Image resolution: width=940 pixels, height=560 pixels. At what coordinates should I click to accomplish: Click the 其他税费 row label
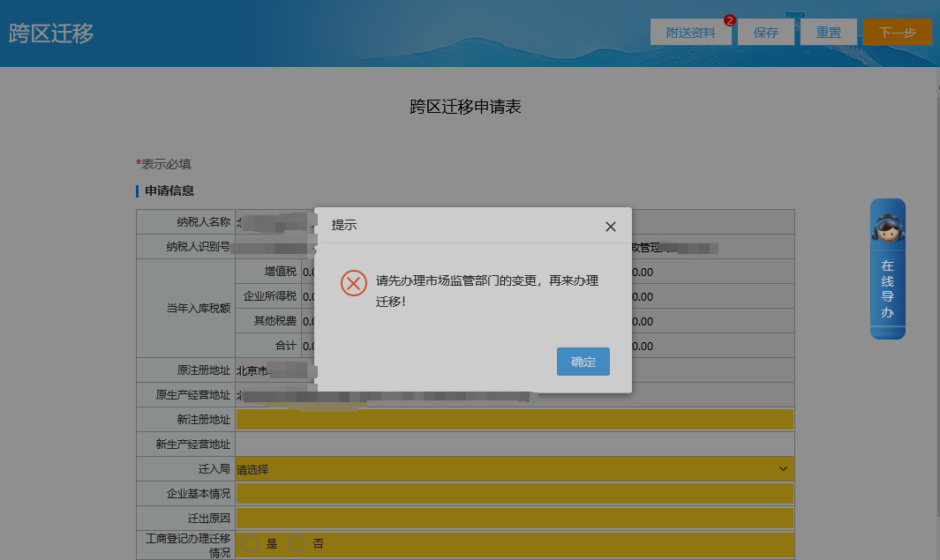click(x=274, y=320)
